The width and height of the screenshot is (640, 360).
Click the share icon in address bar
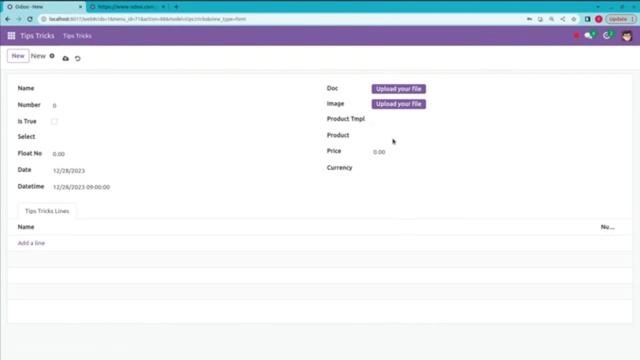click(563, 19)
